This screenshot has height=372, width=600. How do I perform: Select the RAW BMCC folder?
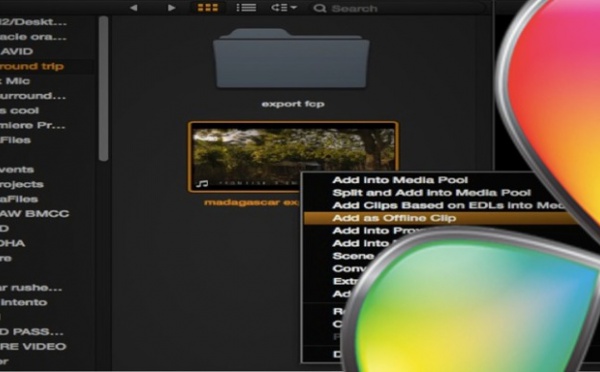(x=34, y=214)
